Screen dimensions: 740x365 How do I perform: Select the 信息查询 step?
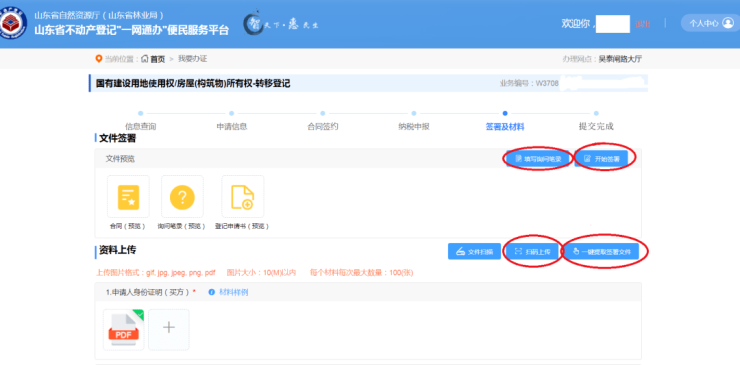click(x=141, y=127)
